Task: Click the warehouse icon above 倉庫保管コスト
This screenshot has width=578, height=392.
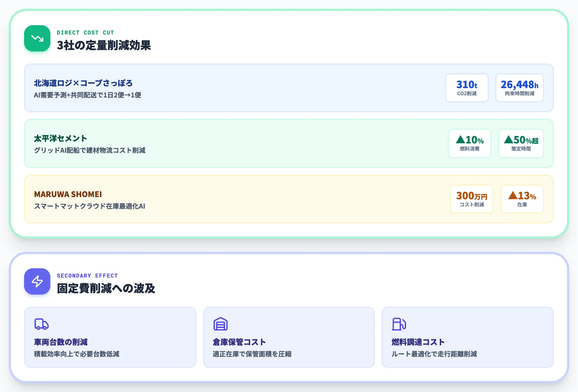Action: click(x=220, y=324)
